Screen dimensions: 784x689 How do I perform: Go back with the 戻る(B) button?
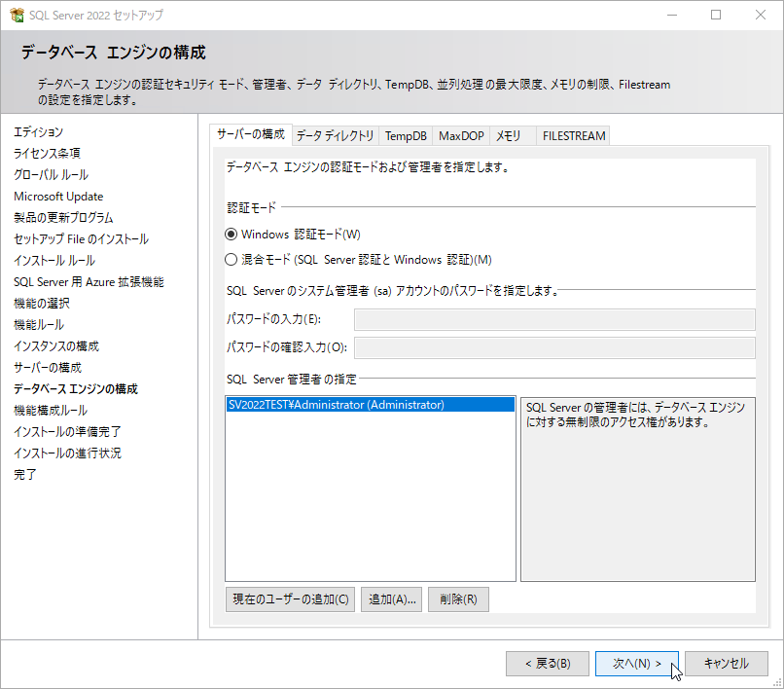click(548, 664)
